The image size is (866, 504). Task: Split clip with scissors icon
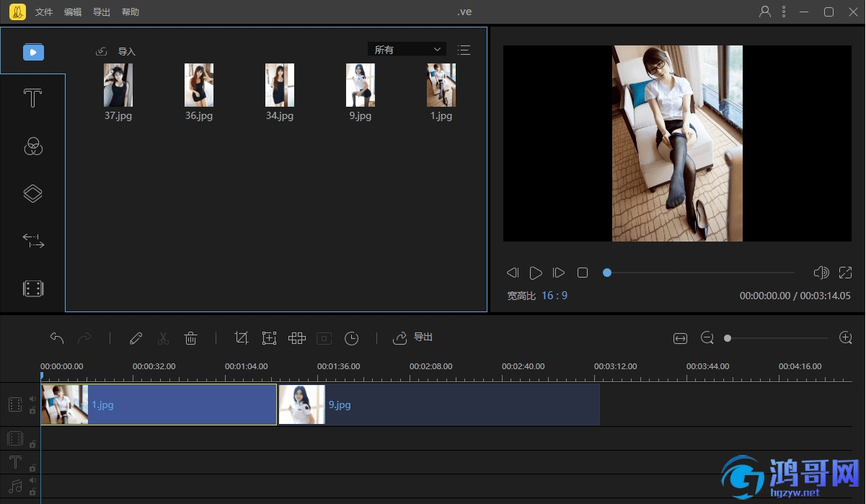[x=164, y=337]
